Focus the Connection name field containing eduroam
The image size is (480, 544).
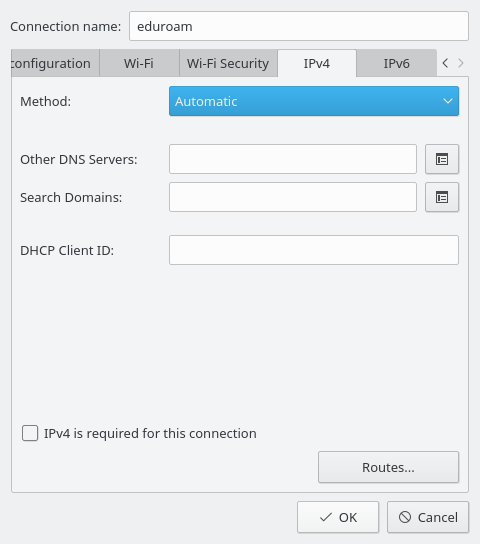click(299, 26)
